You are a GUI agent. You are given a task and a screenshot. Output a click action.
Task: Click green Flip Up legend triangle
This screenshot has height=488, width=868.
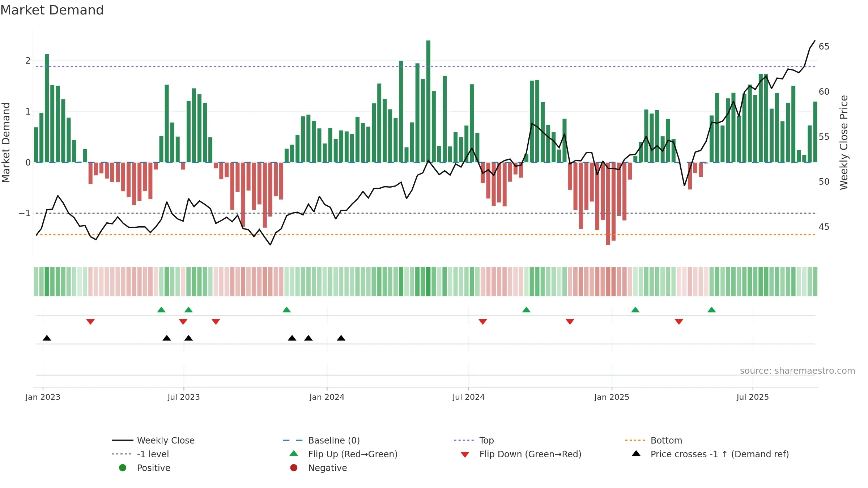294,453
